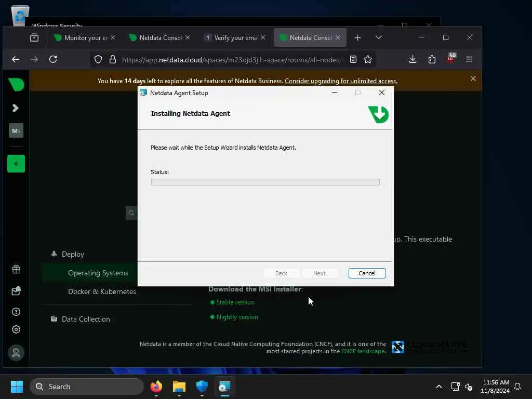Click the search magnifier icon behind the installer

131,213
